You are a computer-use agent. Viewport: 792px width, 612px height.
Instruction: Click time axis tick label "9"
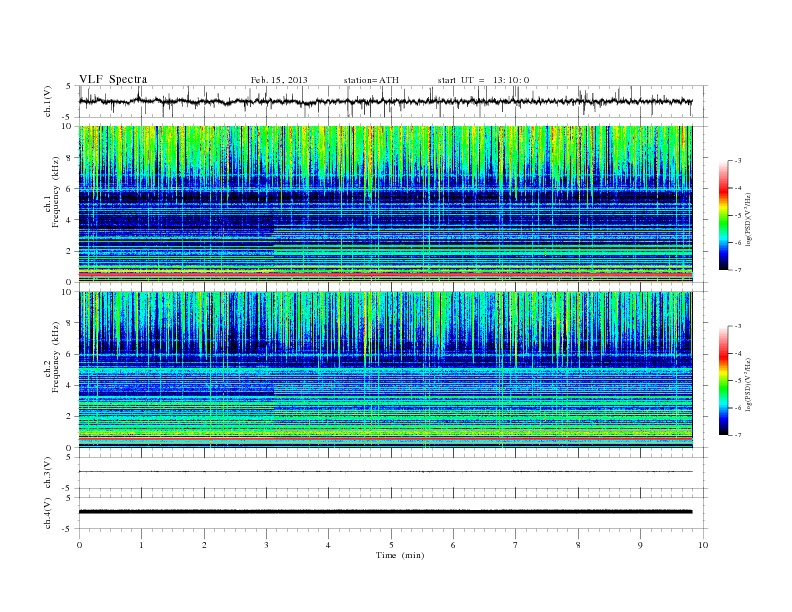[640, 545]
